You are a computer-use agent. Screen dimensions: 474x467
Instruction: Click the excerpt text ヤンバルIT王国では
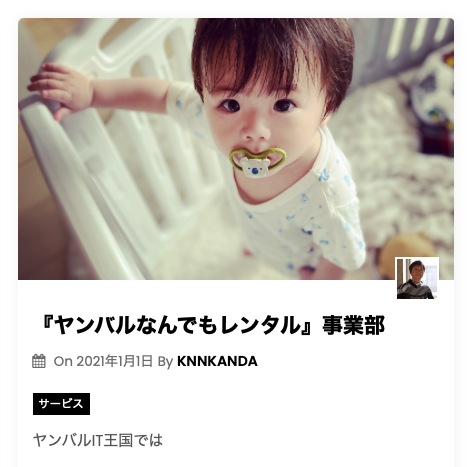(98, 440)
